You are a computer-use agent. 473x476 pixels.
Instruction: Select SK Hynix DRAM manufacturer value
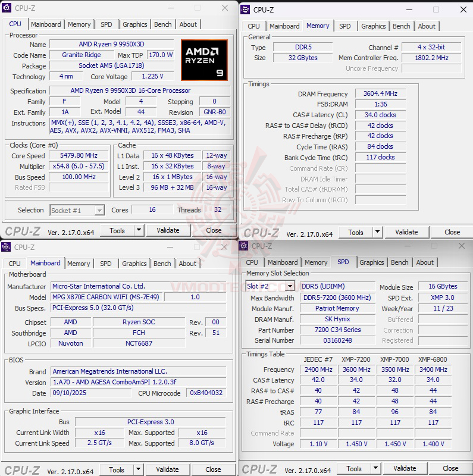(x=337, y=319)
